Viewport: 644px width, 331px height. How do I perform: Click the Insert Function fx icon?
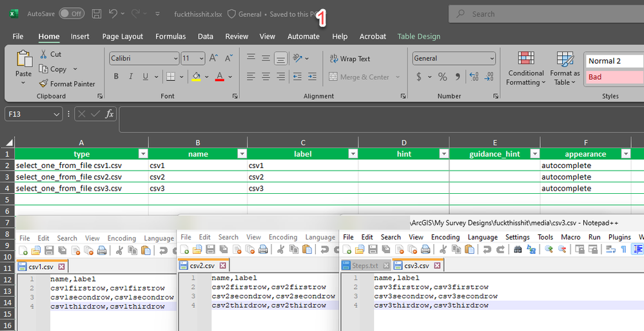tap(109, 114)
